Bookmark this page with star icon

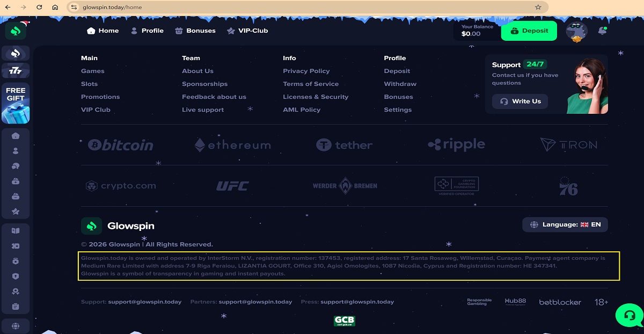point(538,8)
